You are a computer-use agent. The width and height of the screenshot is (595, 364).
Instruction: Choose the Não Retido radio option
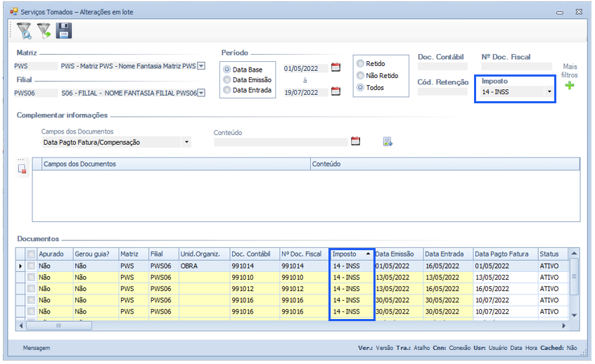point(361,75)
